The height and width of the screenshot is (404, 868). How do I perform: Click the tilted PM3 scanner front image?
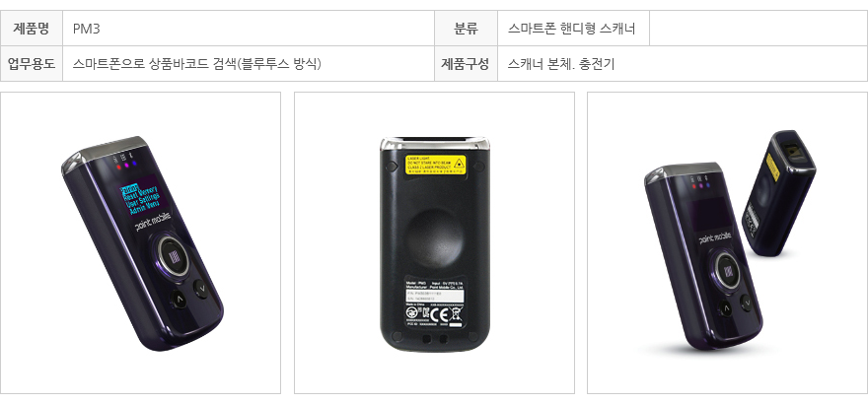[x=141, y=242]
